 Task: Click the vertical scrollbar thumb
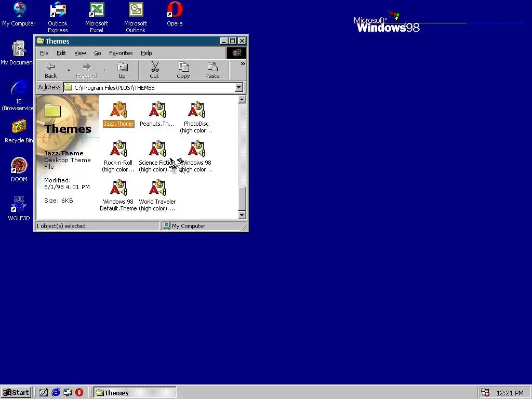[x=242, y=198]
